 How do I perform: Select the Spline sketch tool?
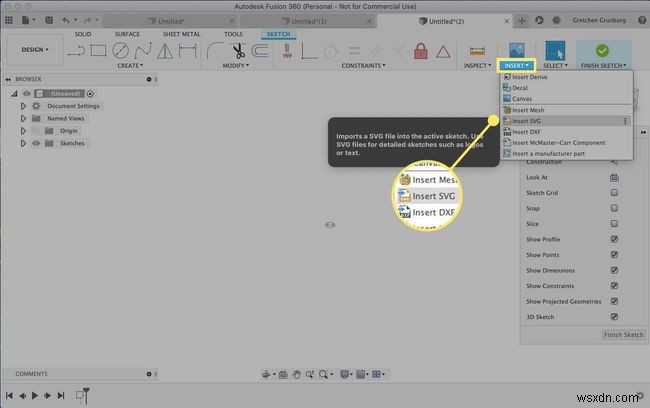(x=143, y=51)
